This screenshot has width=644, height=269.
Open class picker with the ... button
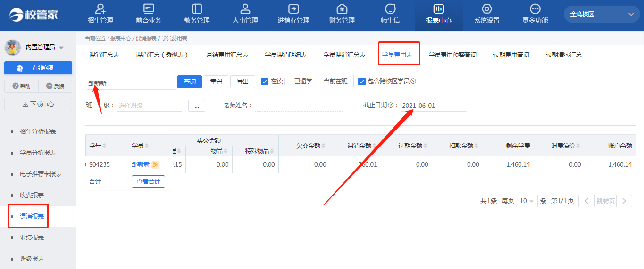(x=197, y=106)
